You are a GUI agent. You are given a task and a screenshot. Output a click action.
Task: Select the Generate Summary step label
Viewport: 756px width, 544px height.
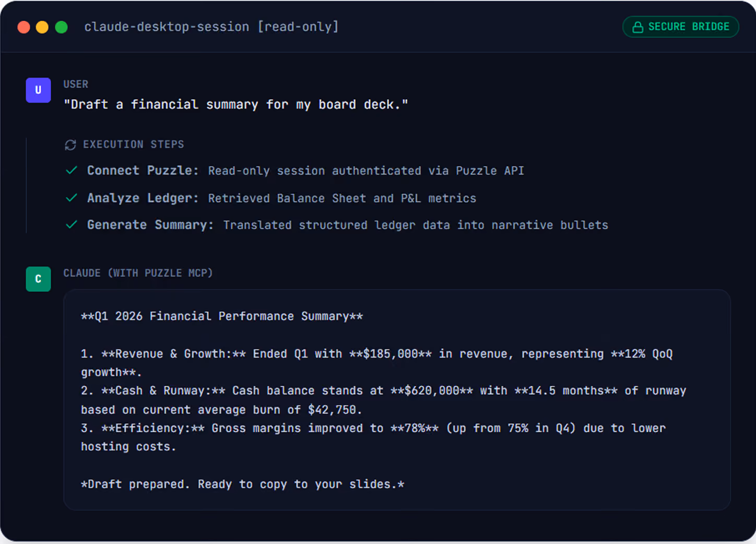coord(150,225)
